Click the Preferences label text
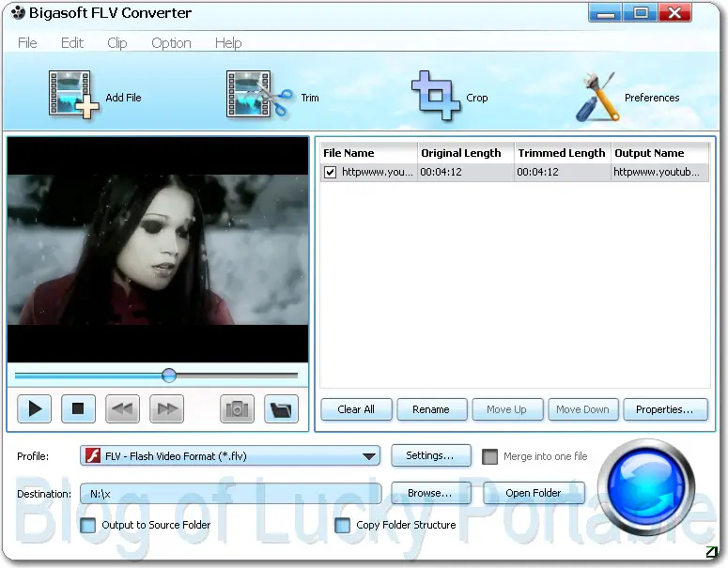This screenshot has height=568, width=728. tap(652, 98)
